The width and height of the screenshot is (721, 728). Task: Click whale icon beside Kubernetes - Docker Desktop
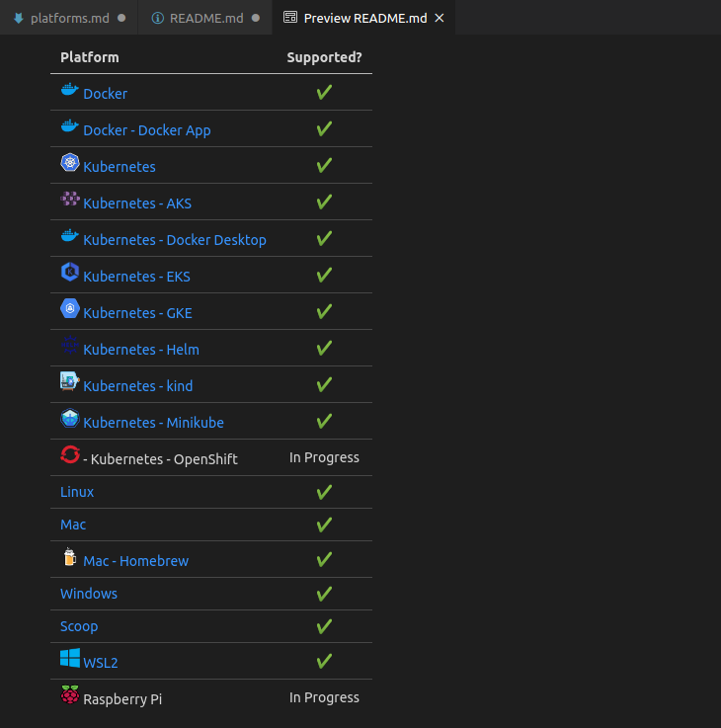70,235
